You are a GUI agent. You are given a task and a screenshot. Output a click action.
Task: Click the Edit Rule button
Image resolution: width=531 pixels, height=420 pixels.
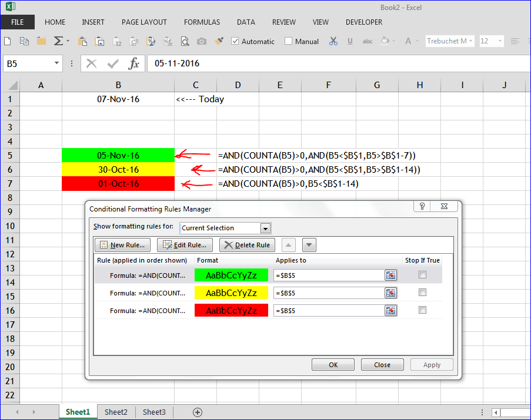coord(185,245)
